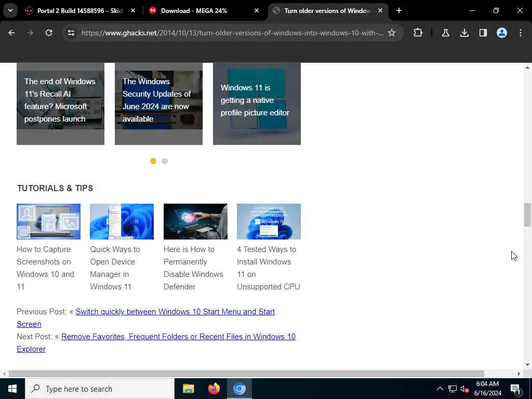
Task: Click the Type here to search box
Action: tap(99, 389)
